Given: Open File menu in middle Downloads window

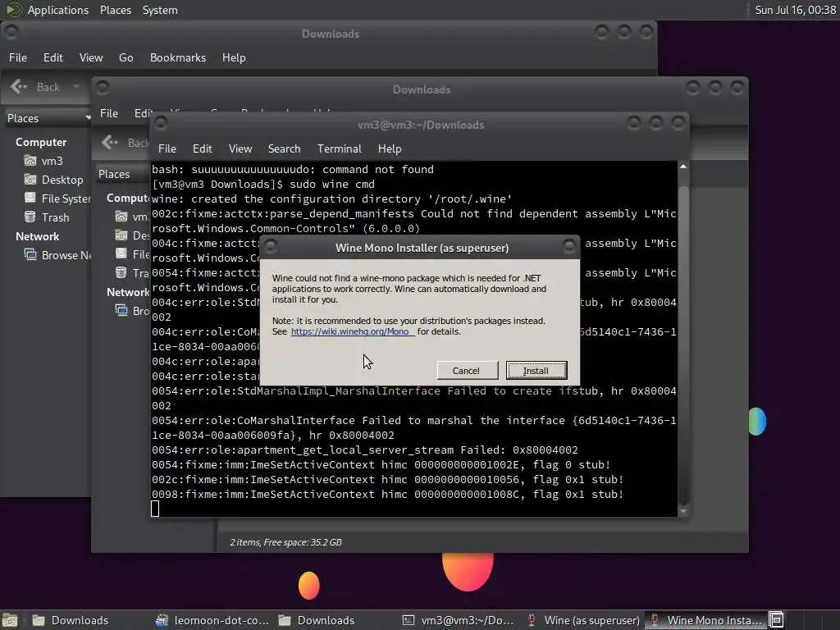Looking at the screenshot, I should pyautogui.click(x=109, y=113).
